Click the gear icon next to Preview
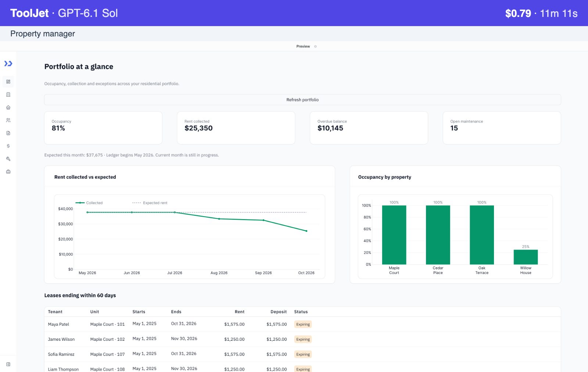 [x=315, y=46]
